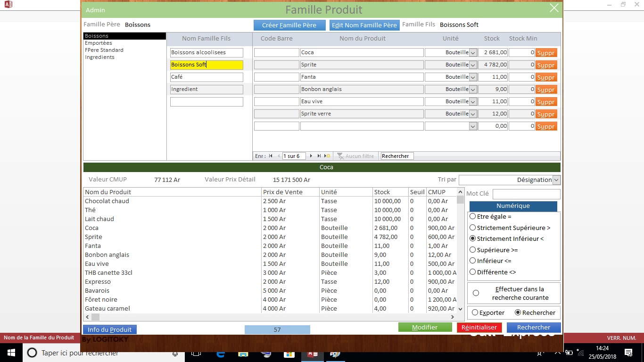Select Ingredients in the Famille Père list

tap(99, 57)
